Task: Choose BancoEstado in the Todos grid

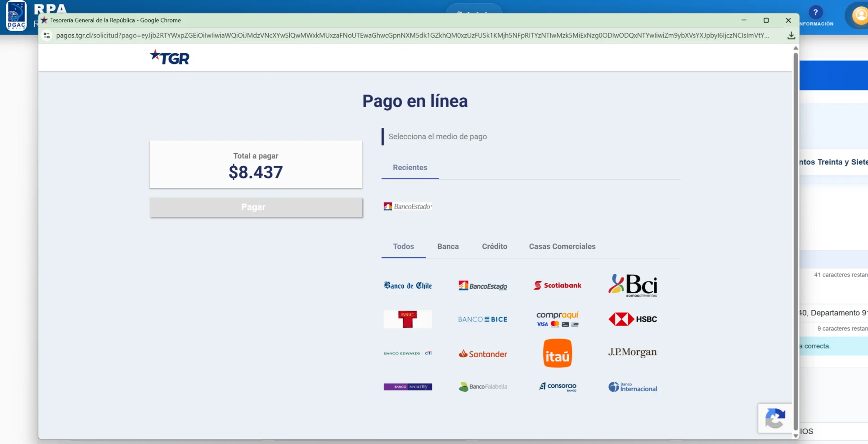Action: coord(483,285)
